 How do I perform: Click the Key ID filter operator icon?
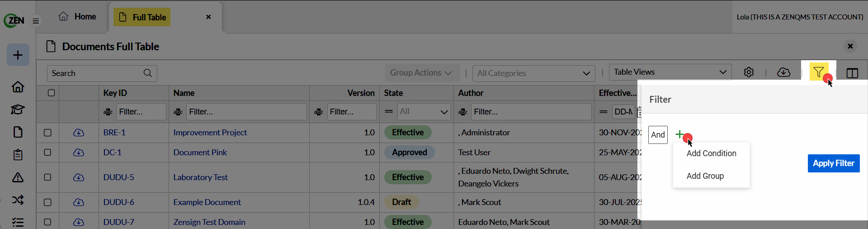(x=108, y=112)
